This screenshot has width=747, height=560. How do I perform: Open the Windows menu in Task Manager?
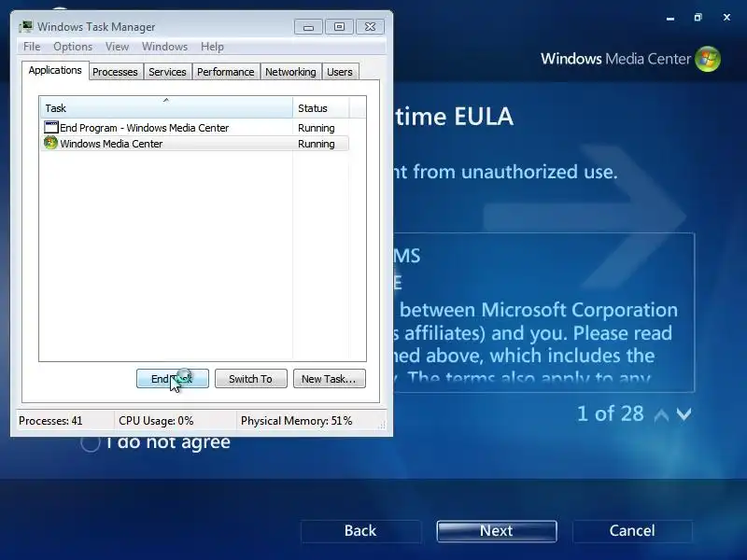pos(165,47)
